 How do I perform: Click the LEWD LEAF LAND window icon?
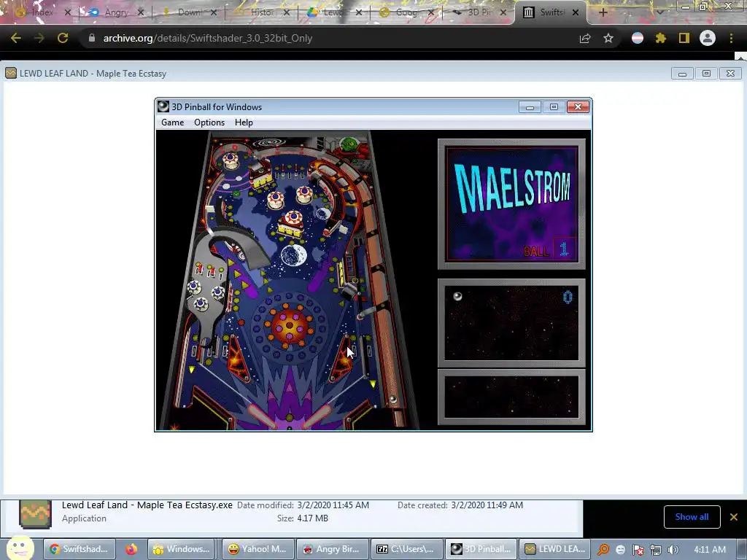(x=11, y=74)
